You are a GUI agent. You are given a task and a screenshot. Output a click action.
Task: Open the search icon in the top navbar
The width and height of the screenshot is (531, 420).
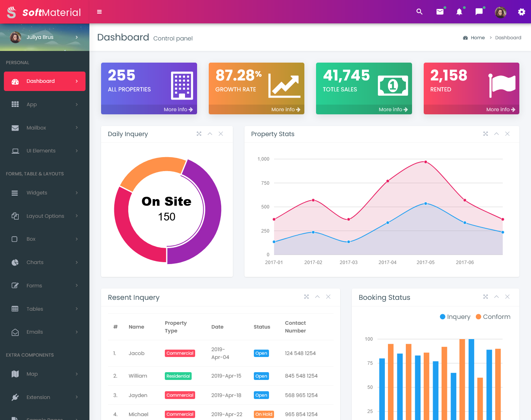coord(419,12)
